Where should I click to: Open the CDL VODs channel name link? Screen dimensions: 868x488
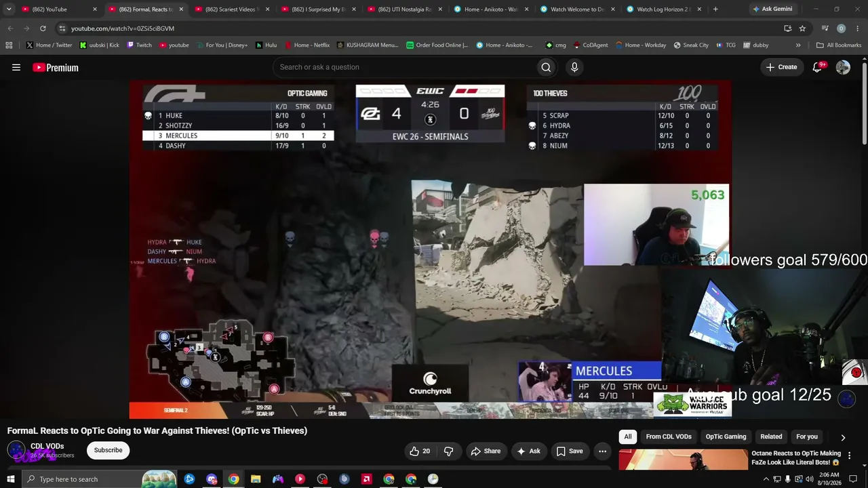pos(47,446)
